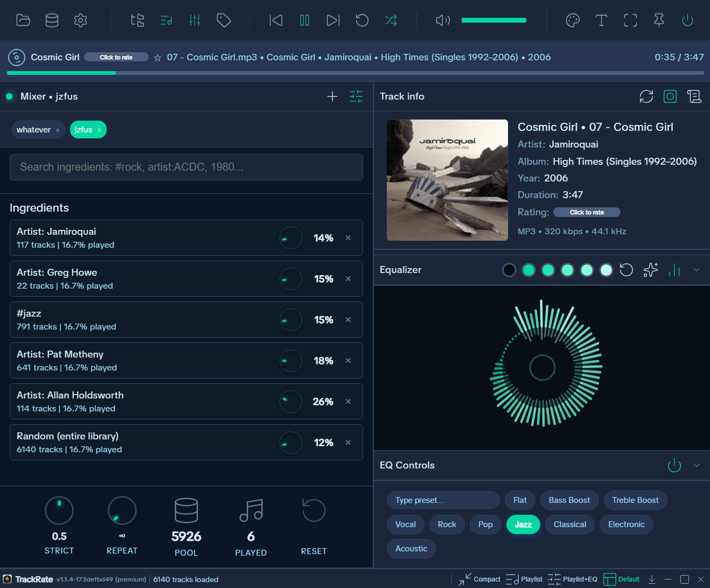Open the music library icon
This screenshot has width=710, height=588.
[x=52, y=20]
